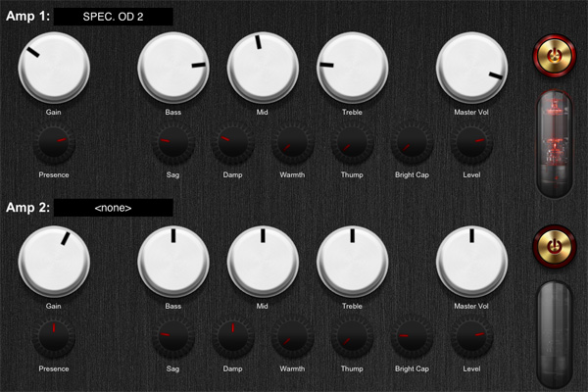Click the Amp 2 Thump knob

point(352,338)
